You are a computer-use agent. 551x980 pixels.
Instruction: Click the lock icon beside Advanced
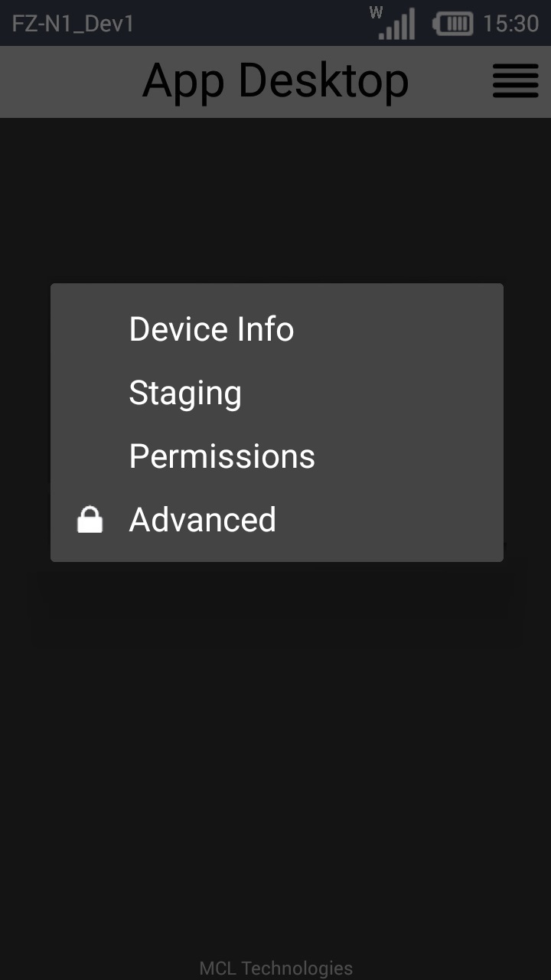tap(90, 519)
